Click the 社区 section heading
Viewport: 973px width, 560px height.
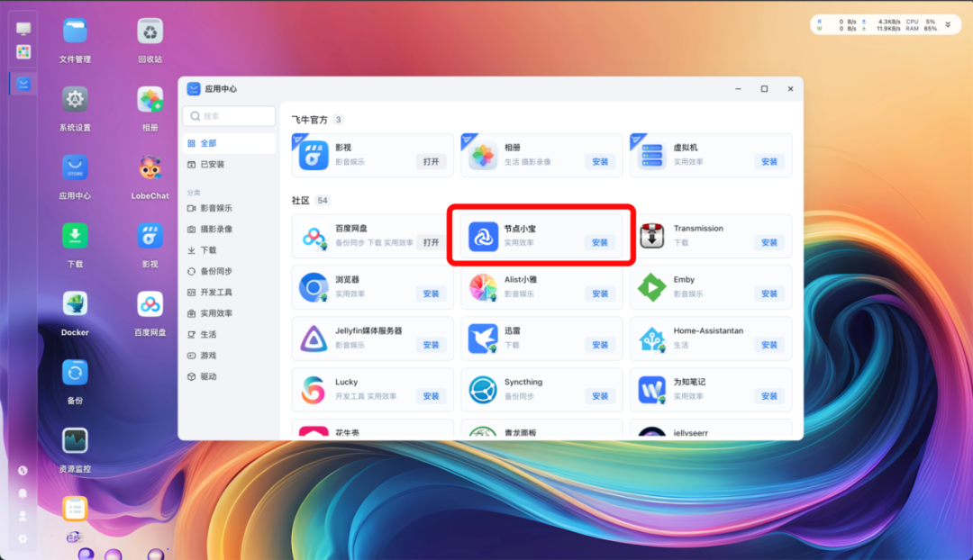[x=300, y=200]
